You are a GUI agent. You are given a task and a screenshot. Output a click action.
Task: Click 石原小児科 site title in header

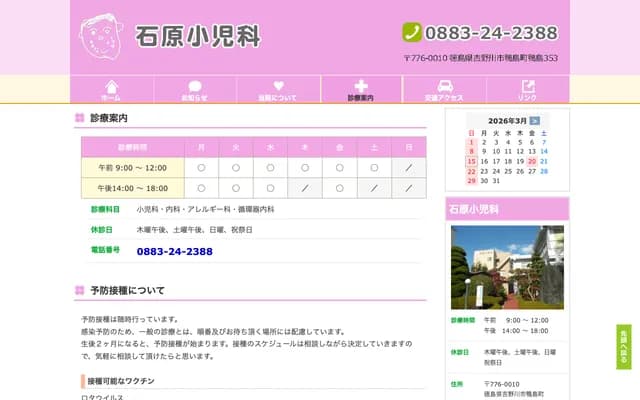[x=198, y=36]
